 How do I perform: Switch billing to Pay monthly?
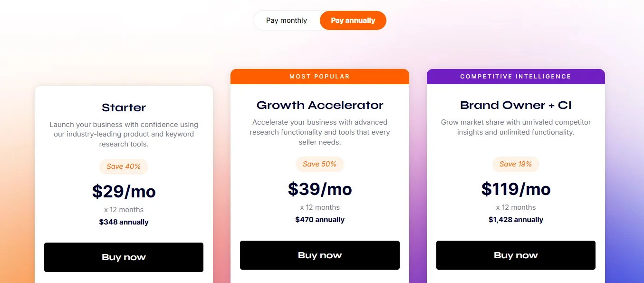[287, 20]
